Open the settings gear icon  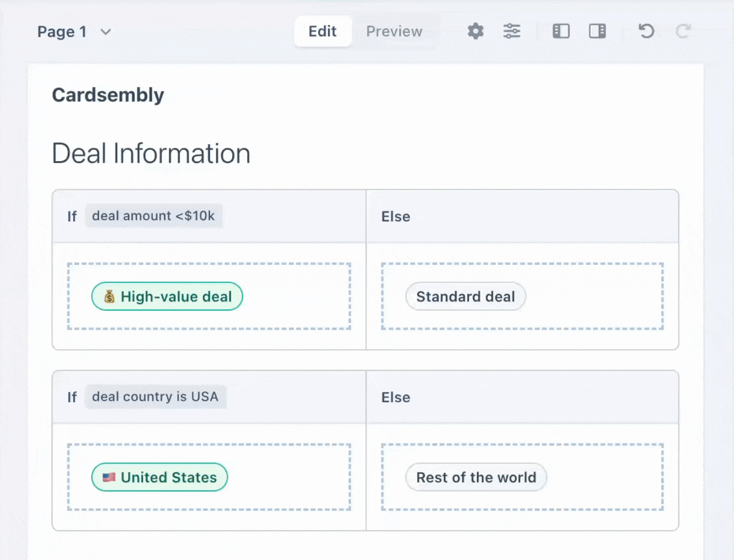475,31
